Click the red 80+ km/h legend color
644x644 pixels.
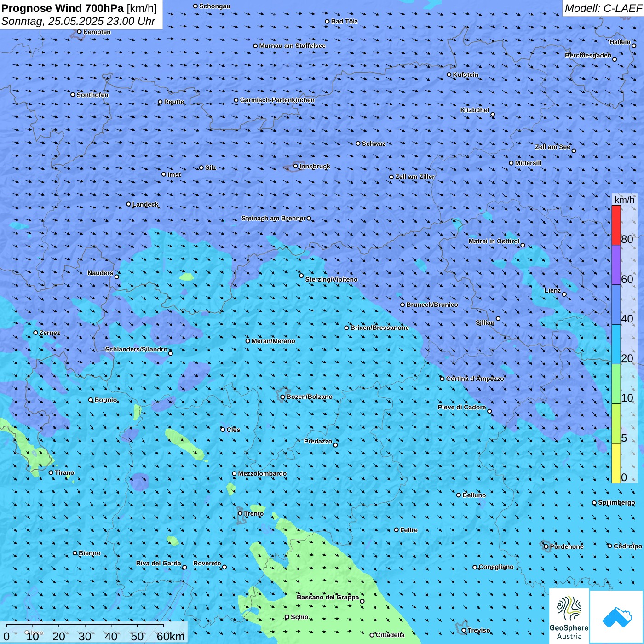click(616, 225)
